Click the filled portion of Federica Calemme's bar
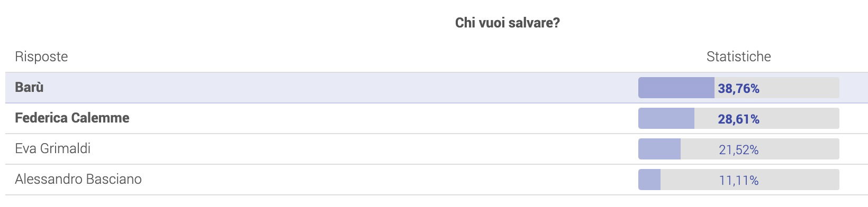This screenshot has height=207, width=868. [x=666, y=118]
